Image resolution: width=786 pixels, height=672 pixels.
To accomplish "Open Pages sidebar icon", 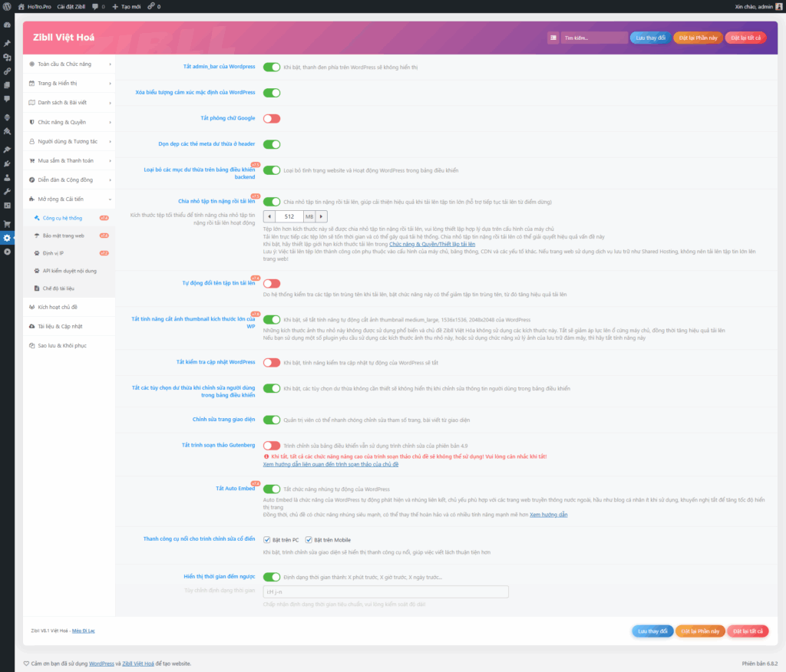I will (7, 85).
